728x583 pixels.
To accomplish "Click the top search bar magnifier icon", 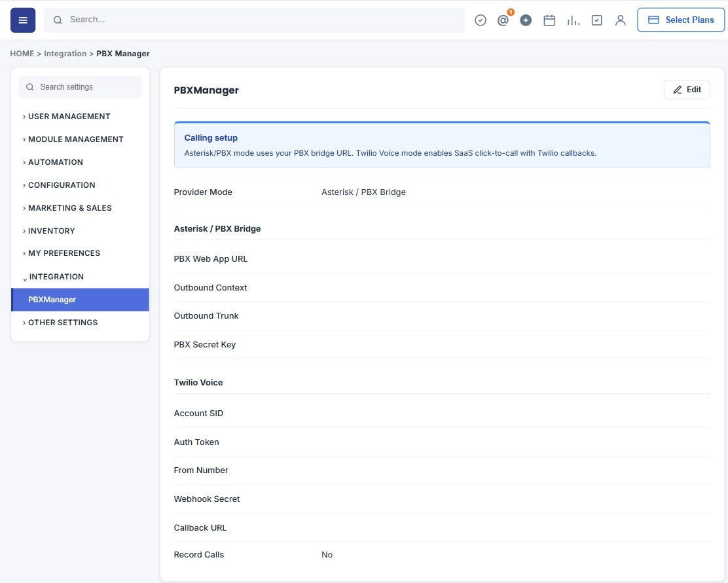I will tap(58, 20).
